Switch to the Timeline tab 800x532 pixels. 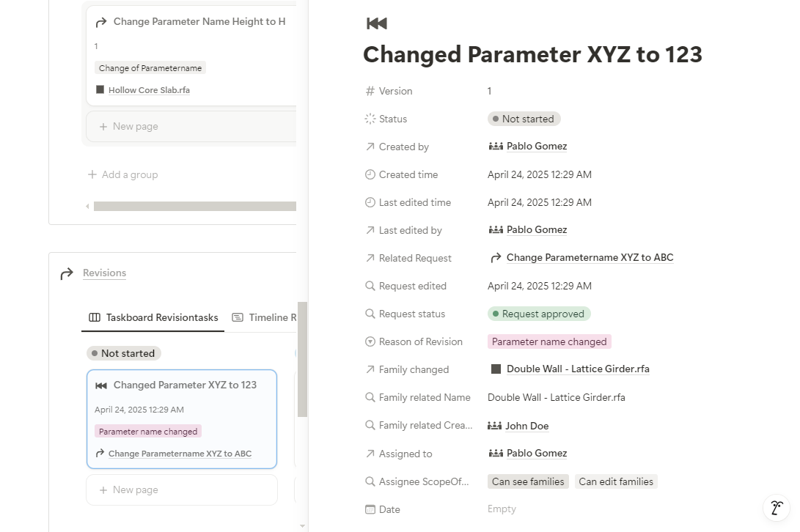click(x=264, y=317)
